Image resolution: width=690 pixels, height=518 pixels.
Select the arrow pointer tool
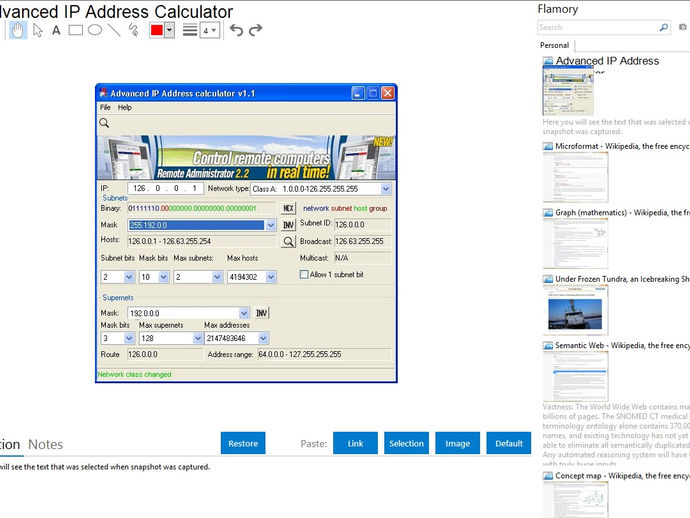[x=37, y=30]
